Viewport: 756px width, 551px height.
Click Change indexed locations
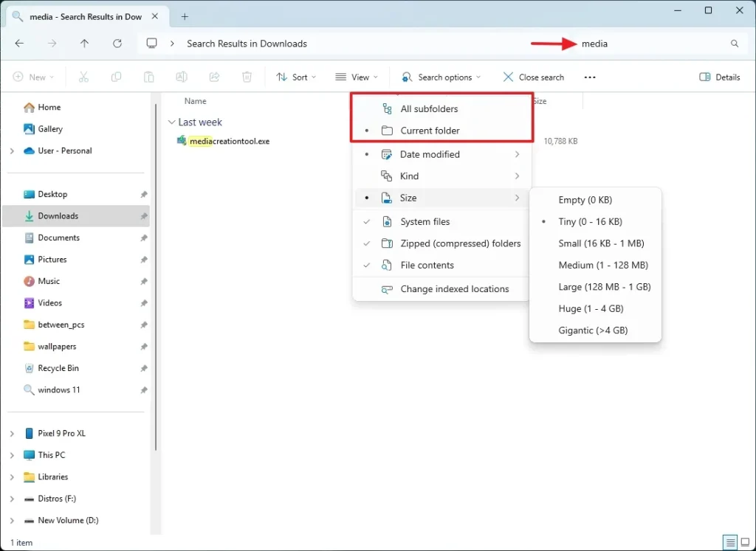tap(441, 289)
